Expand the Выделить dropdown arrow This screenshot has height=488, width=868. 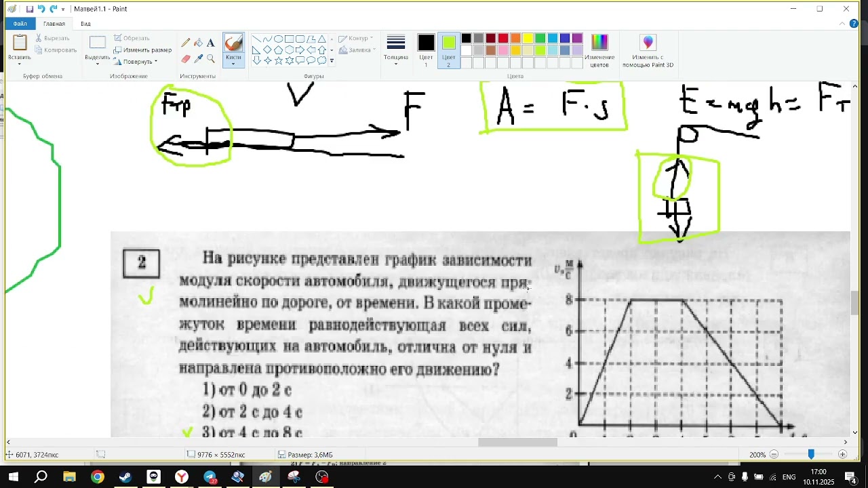click(x=98, y=64)
